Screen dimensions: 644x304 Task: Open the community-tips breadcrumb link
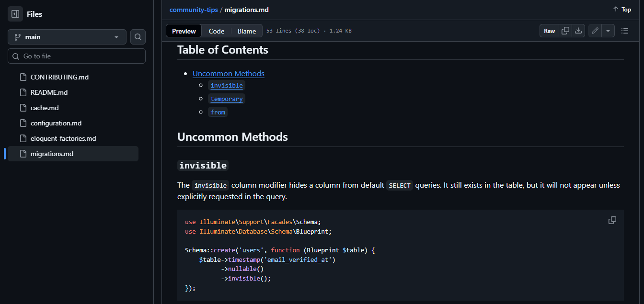193,10
